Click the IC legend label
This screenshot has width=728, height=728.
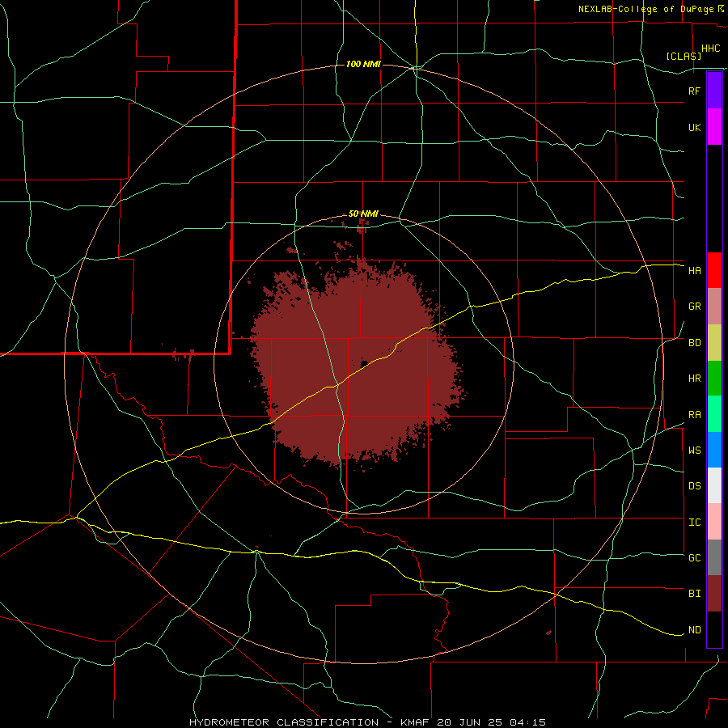click(x=695, y=523)
